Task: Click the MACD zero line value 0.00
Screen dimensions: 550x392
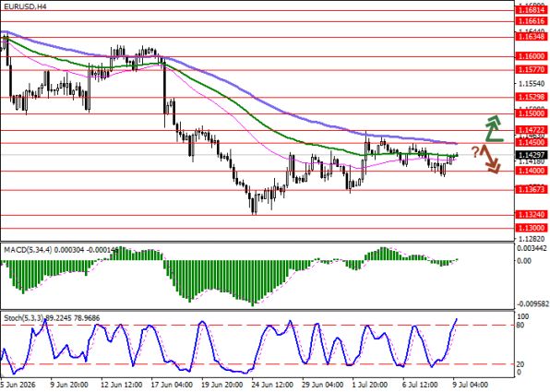Action: 524,261
